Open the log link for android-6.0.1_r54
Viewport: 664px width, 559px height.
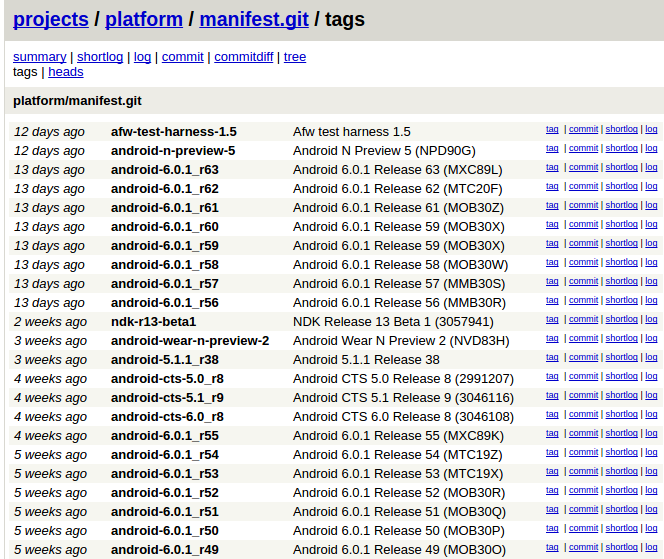pos(651,452)
